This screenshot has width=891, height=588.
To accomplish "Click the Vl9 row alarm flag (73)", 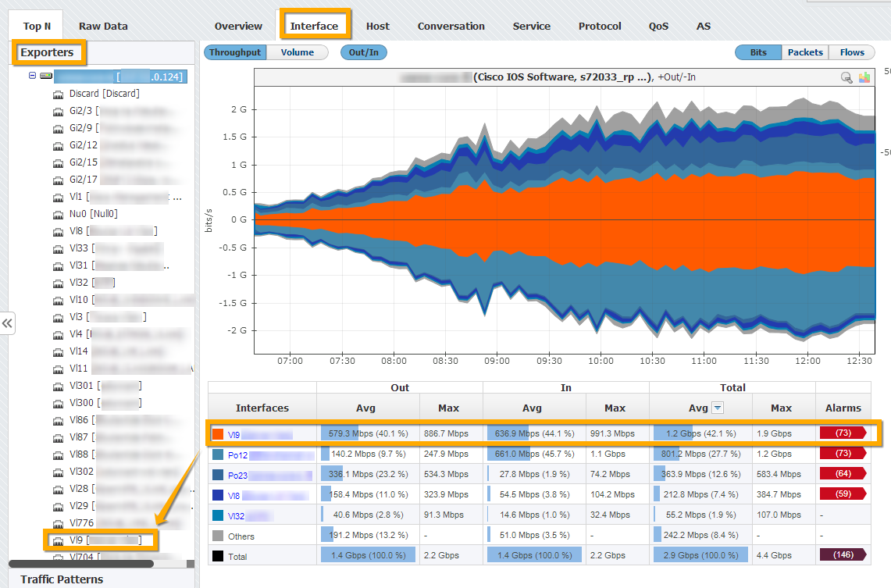I will pyautogui.click(x=843, y=433).
